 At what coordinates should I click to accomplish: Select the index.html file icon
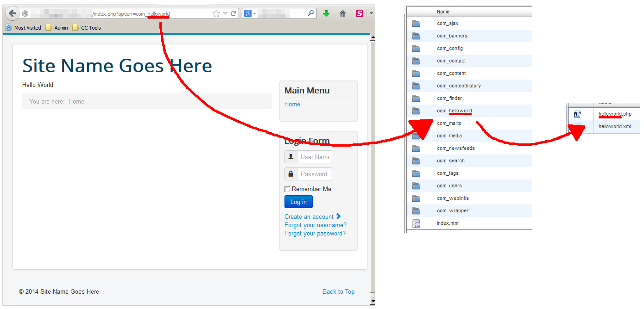[416, 223]
